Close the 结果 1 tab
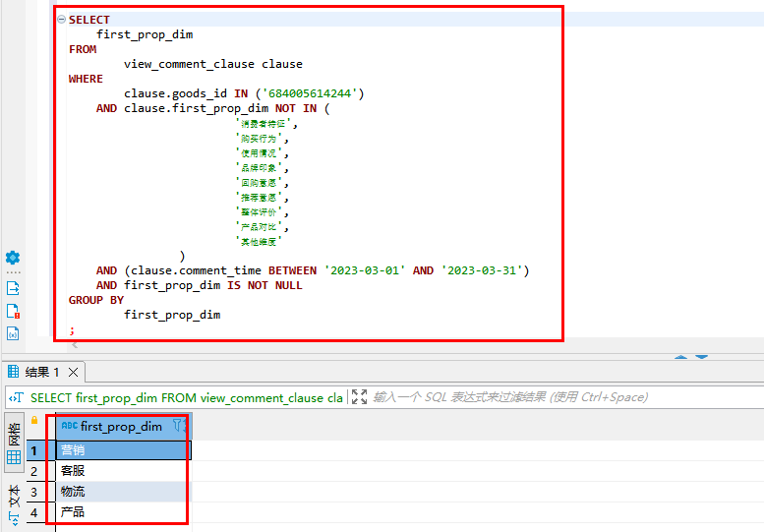This screenshot has height=532, width=764. [73, 373]
